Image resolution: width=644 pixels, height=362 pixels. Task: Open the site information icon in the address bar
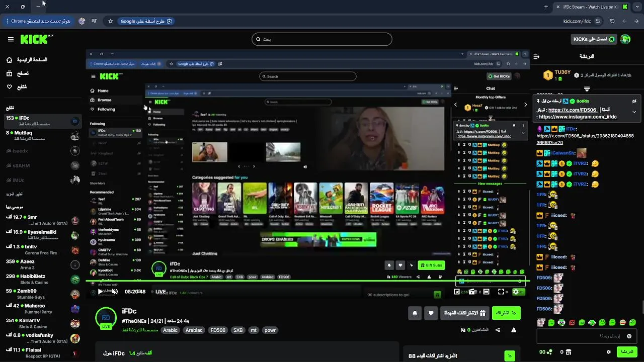coord(598,21)
